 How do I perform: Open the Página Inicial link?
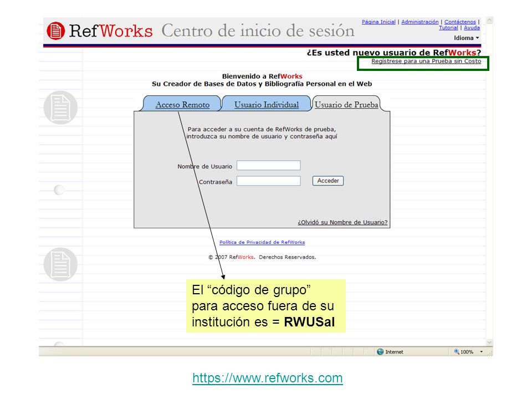(378, 22)
